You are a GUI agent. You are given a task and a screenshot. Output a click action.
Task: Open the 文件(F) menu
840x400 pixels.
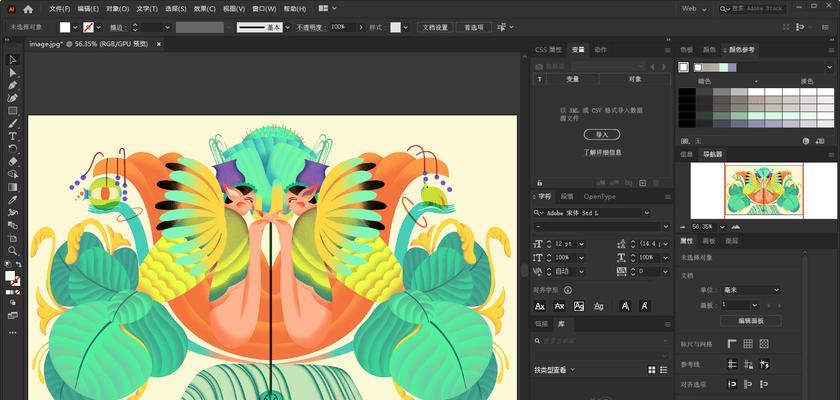[x=59, y=9]
